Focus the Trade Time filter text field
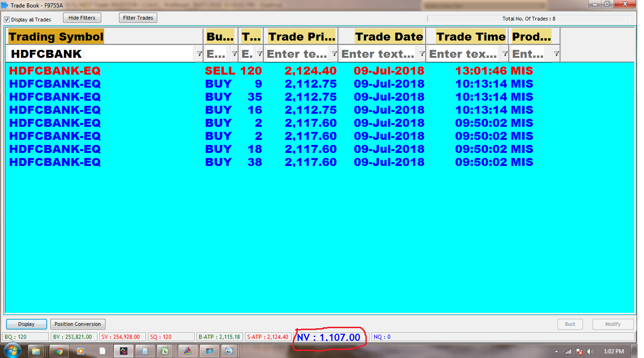This screenshot has height=358, width=644. (x=463, y=54)
